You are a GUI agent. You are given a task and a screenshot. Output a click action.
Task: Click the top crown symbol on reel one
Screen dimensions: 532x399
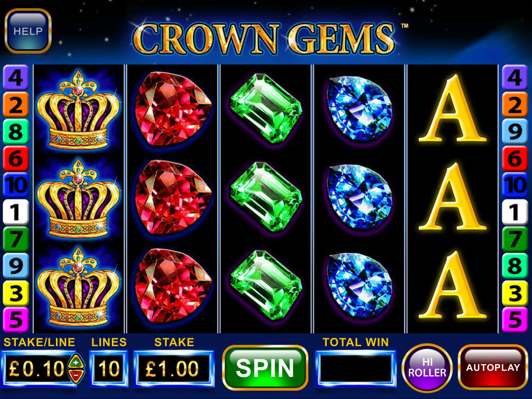click(78, 109)
